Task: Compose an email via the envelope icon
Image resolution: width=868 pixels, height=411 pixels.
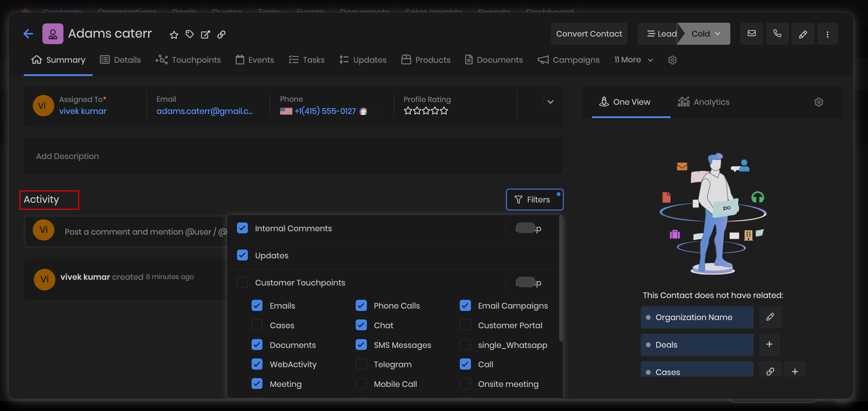Action: 751,34
